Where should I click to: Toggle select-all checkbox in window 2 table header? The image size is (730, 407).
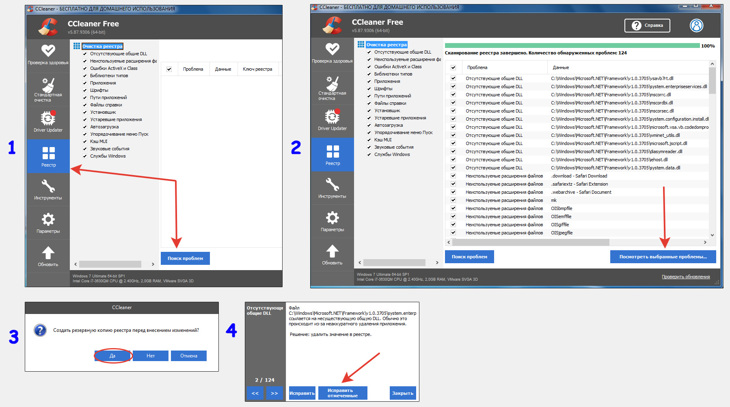coord(453,68)
